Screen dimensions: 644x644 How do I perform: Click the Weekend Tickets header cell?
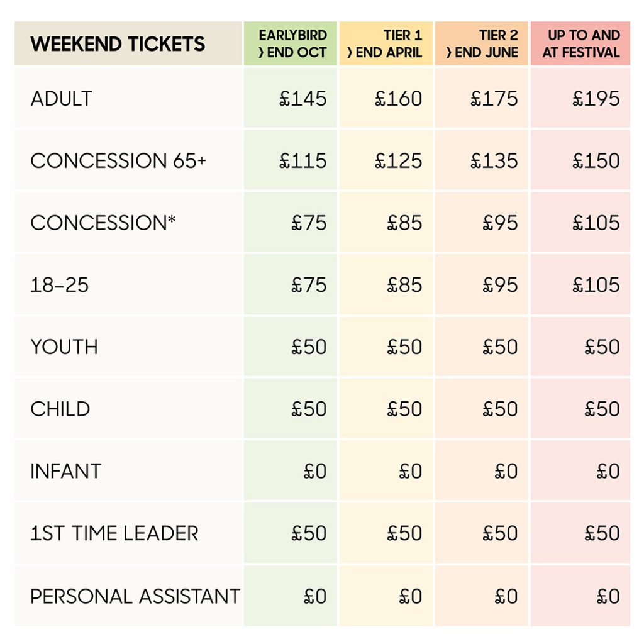128,43
